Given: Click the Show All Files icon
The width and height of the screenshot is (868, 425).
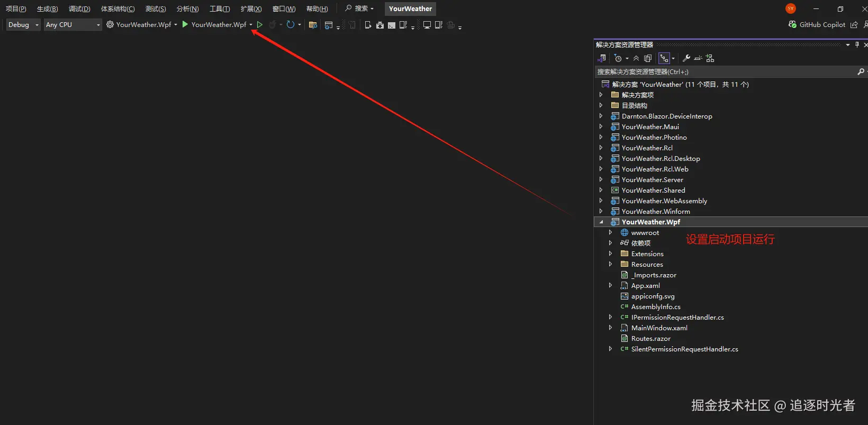Looking at the screenshot, I should point(648,58).
